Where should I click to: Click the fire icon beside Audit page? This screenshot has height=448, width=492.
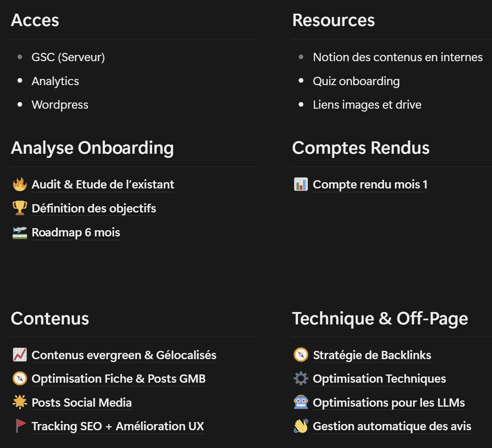coord(19,184)
